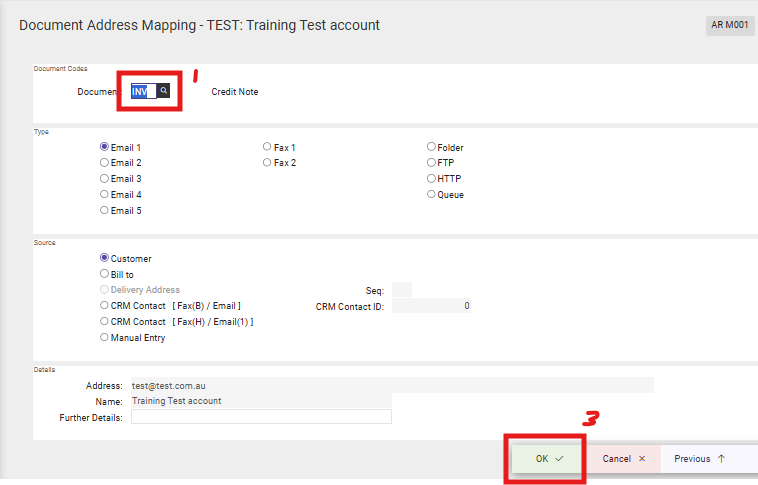Select the Folder type option
The height and width of the screenshot is (485, 758).
[432, 147]
